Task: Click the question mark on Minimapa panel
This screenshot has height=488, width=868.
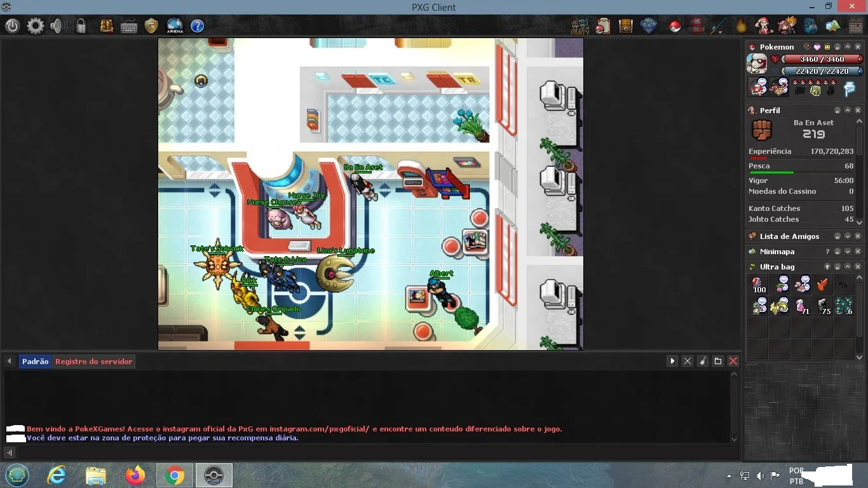Action: click(827, 252)
